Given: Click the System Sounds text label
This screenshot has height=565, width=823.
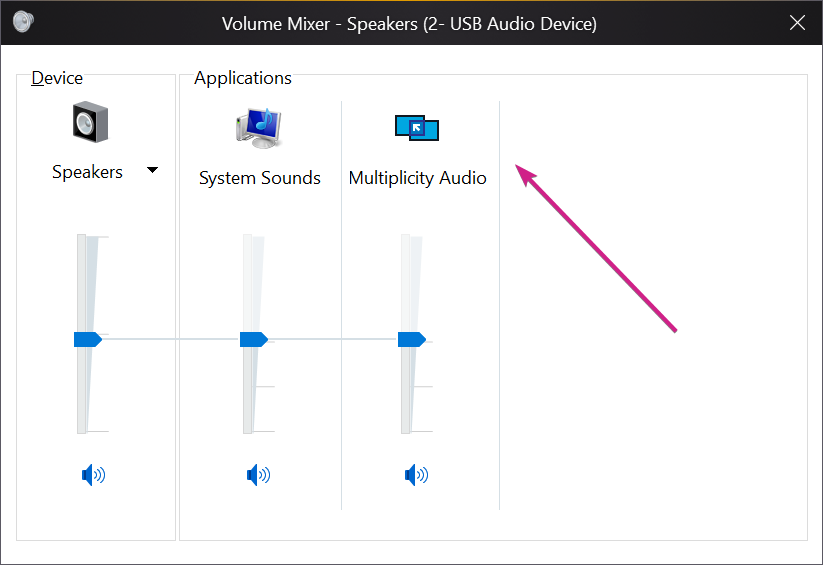Looking at the screenshot, I should [260, 178].
